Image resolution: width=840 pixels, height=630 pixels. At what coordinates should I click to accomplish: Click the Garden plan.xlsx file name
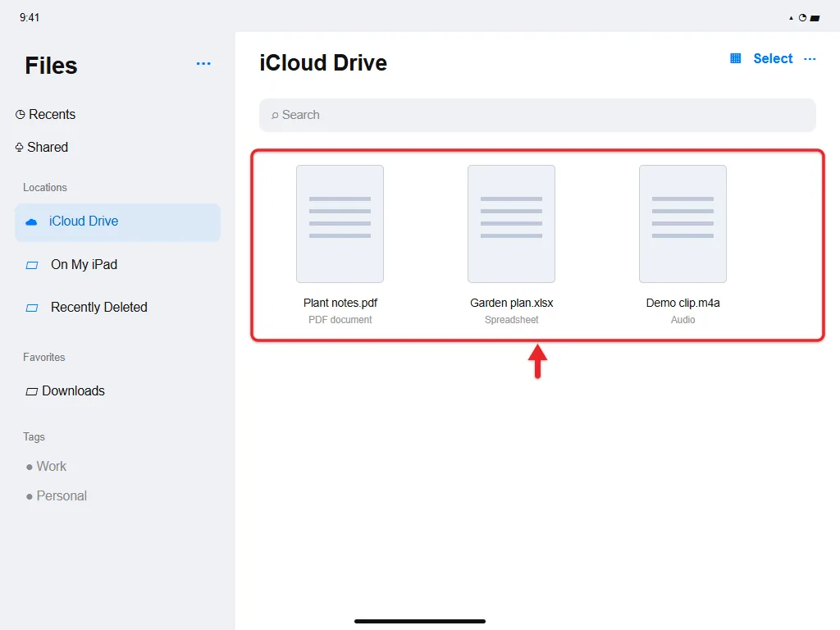(512, 303)
